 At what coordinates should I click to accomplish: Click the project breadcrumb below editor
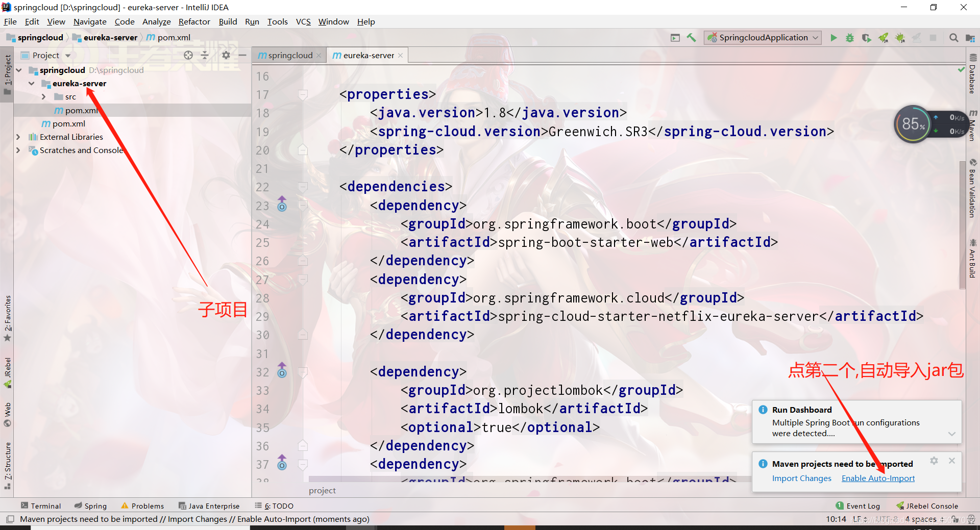point(322,491)
